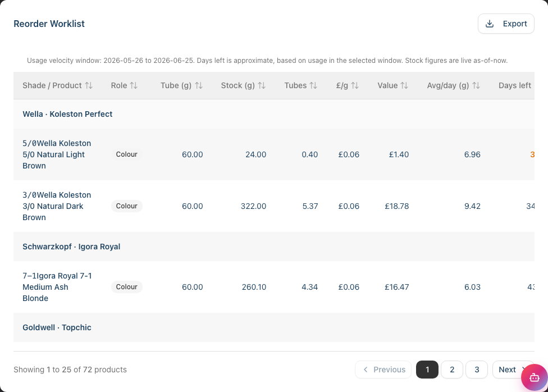Click Colour badge in Igora Royal 7-1 row

126,287
